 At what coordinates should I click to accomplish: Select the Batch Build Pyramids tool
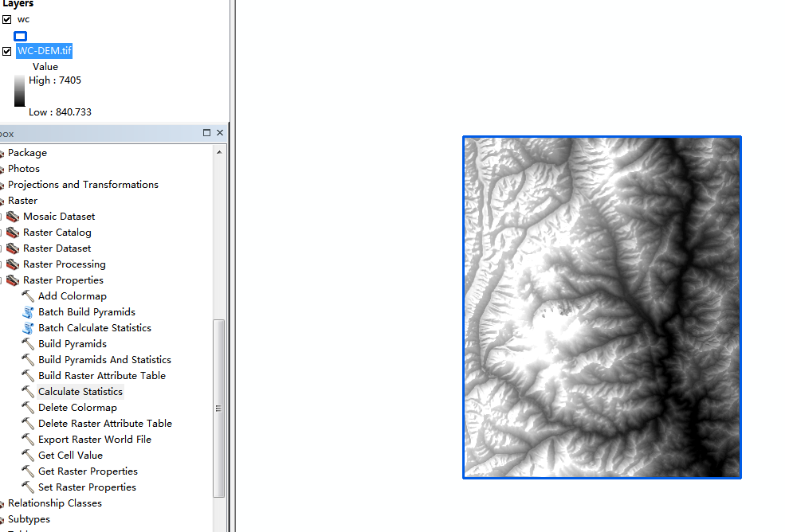coord(87,312)
